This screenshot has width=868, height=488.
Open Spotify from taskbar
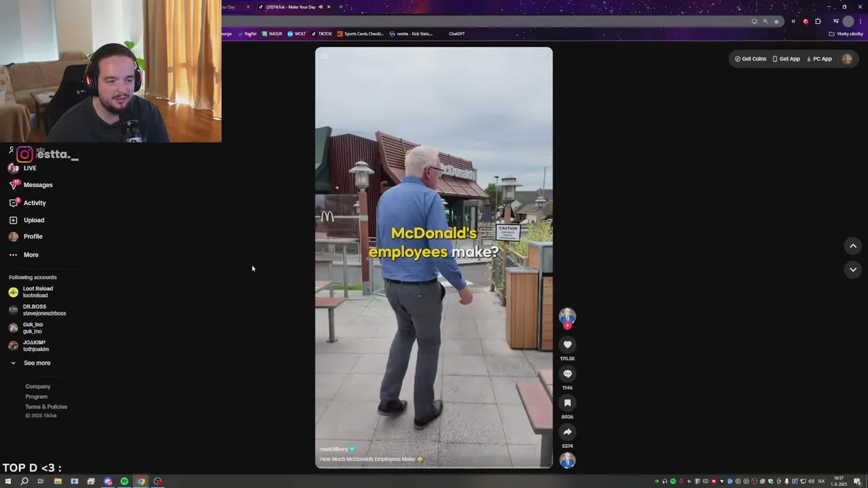pos(124,481)
